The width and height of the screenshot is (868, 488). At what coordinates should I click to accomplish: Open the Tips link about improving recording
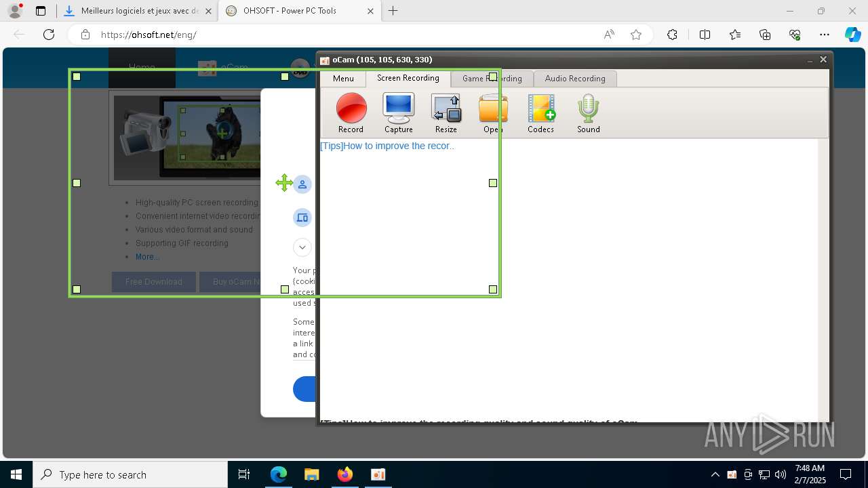tap(387, 146)
